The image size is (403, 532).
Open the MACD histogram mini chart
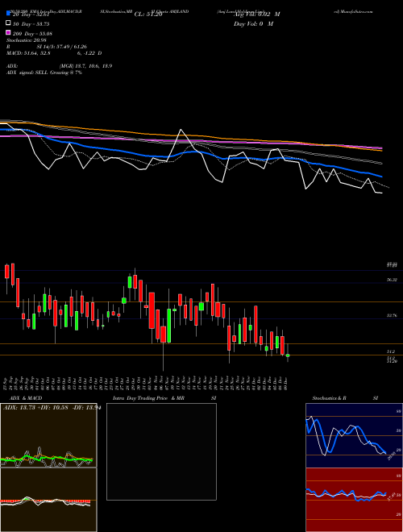[48, 500]
